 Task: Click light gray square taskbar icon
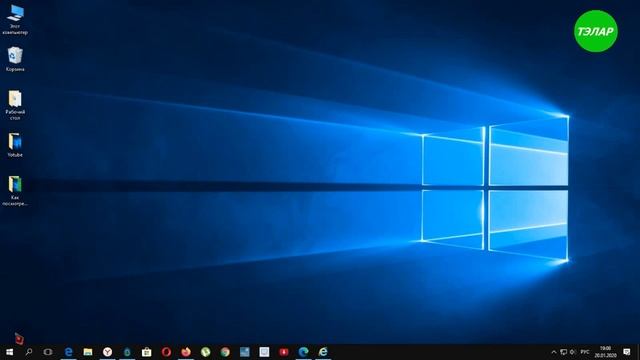(264, 352)
